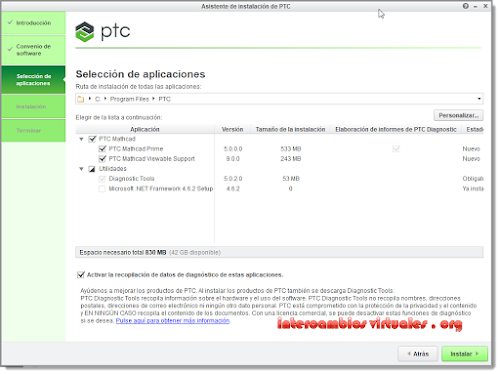Select the Terminar step
This screenshot has width=500, height=374.
coord(33,130)
